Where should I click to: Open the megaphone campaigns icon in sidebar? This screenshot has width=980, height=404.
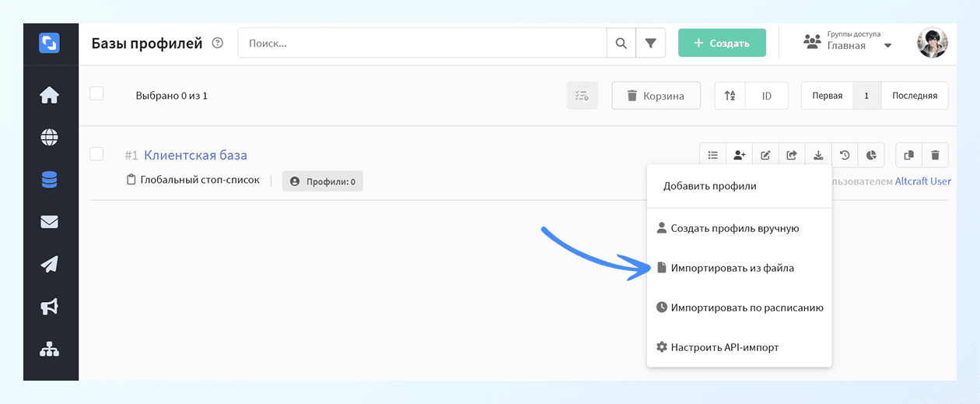50,307
